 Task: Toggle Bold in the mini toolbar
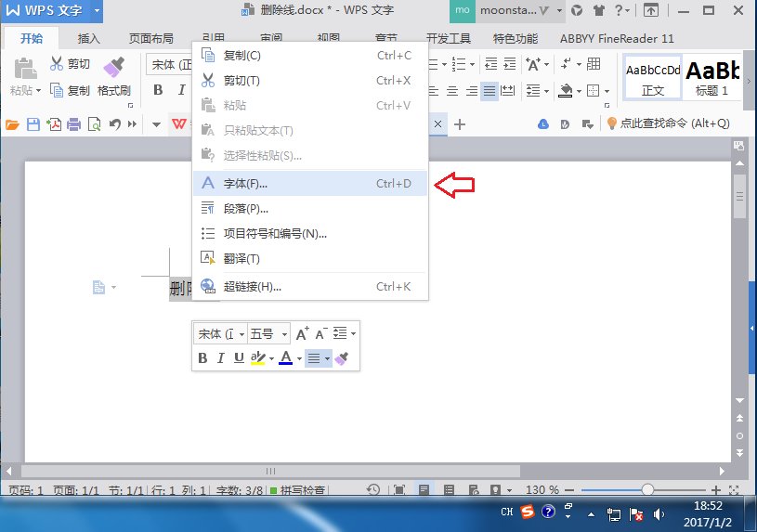tap(202, 358)
